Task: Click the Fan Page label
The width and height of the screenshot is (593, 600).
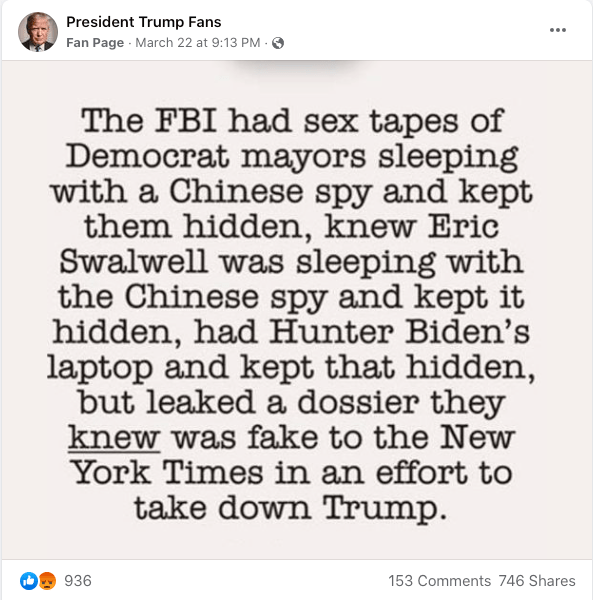Action: 95,42
